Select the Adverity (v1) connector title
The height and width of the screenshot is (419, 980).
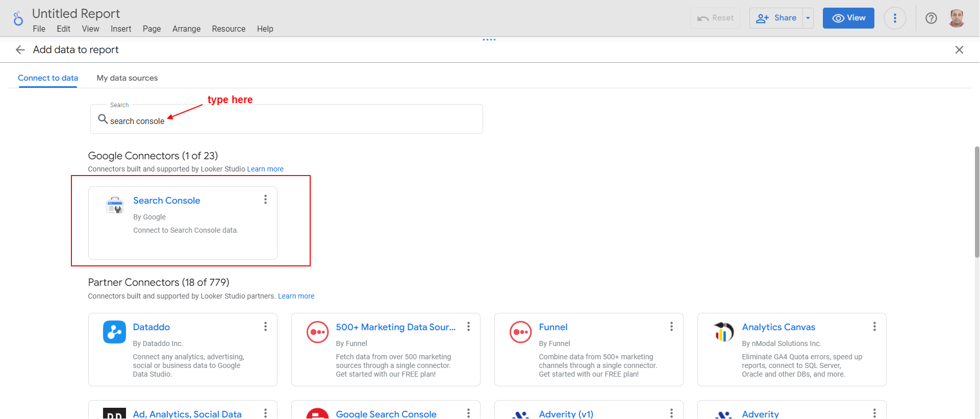click(x=566, y=414)
